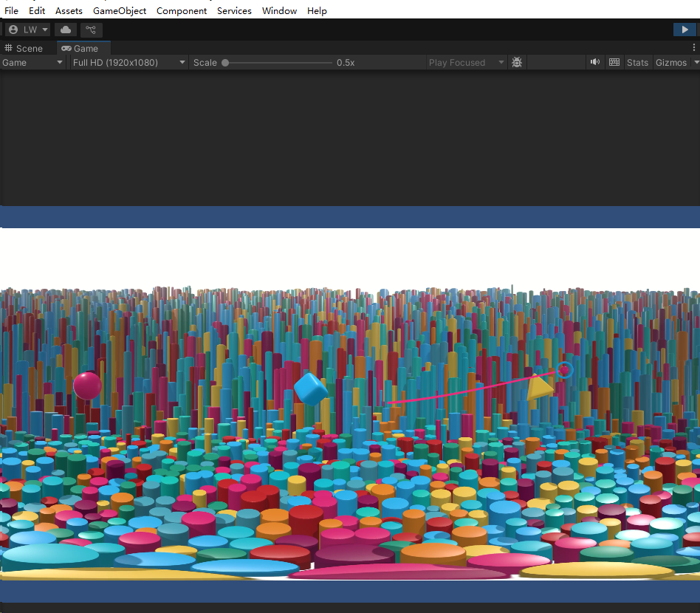Screen dimensions: 700x613
Task: Open the Edit menu
Action: click(x=37, y=11)
